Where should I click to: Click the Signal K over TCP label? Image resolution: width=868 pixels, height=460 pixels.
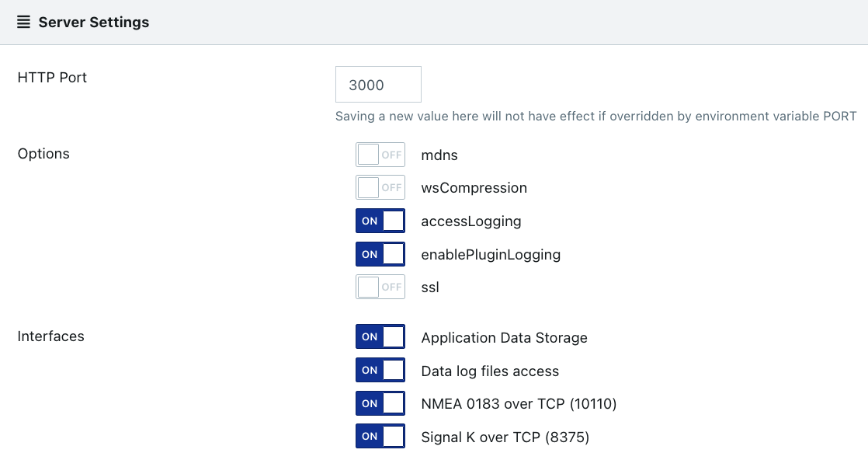(505, 437)
